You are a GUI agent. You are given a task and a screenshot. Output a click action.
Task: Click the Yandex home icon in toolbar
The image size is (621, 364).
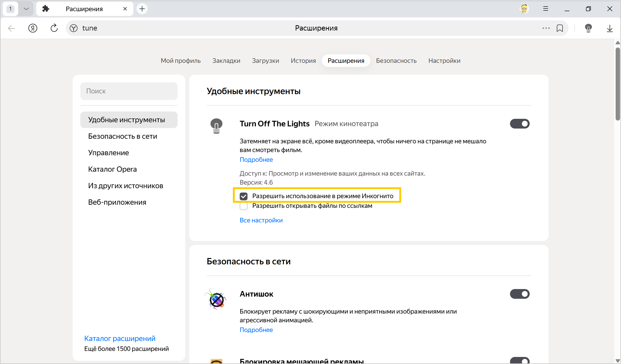click(x=33, y=28)
